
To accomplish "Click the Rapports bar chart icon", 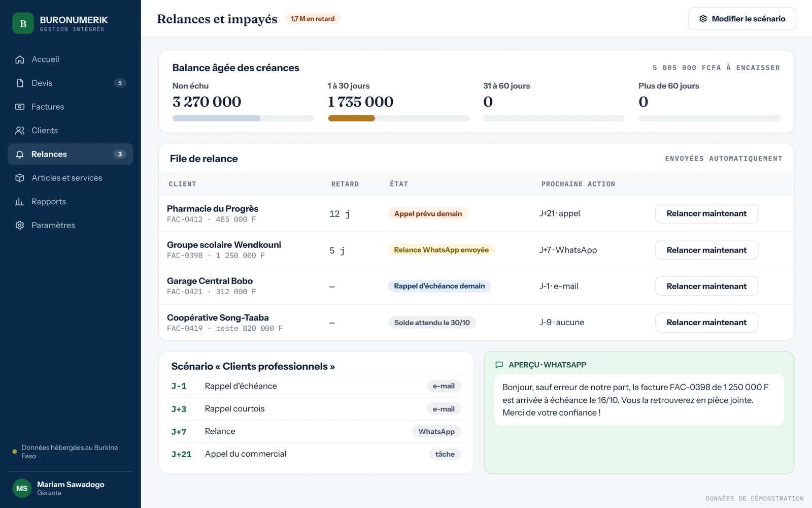I will [x=20, y=202].
